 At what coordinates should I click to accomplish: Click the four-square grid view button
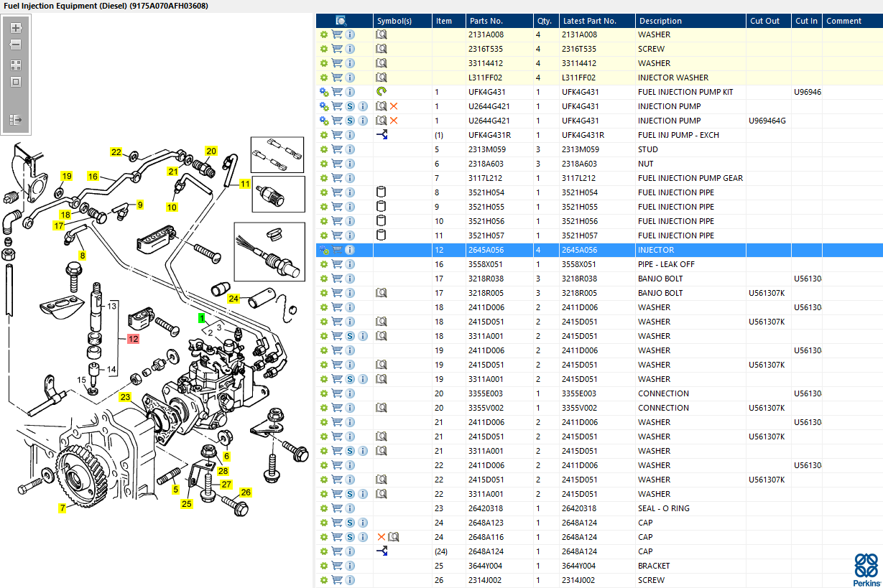point(16,65)
